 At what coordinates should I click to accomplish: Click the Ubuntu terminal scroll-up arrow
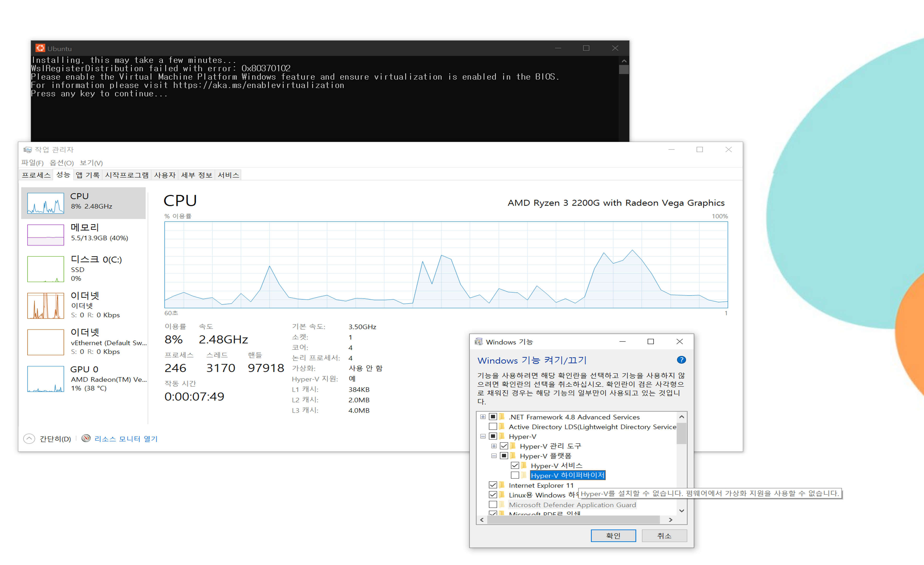[624, 61]
